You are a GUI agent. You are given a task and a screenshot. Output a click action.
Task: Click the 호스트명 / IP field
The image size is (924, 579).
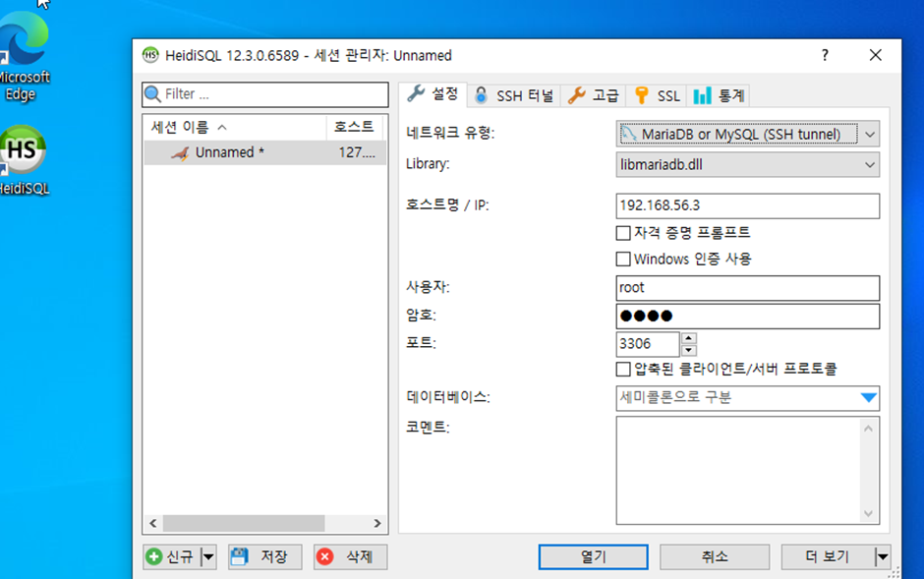[747, 205]
